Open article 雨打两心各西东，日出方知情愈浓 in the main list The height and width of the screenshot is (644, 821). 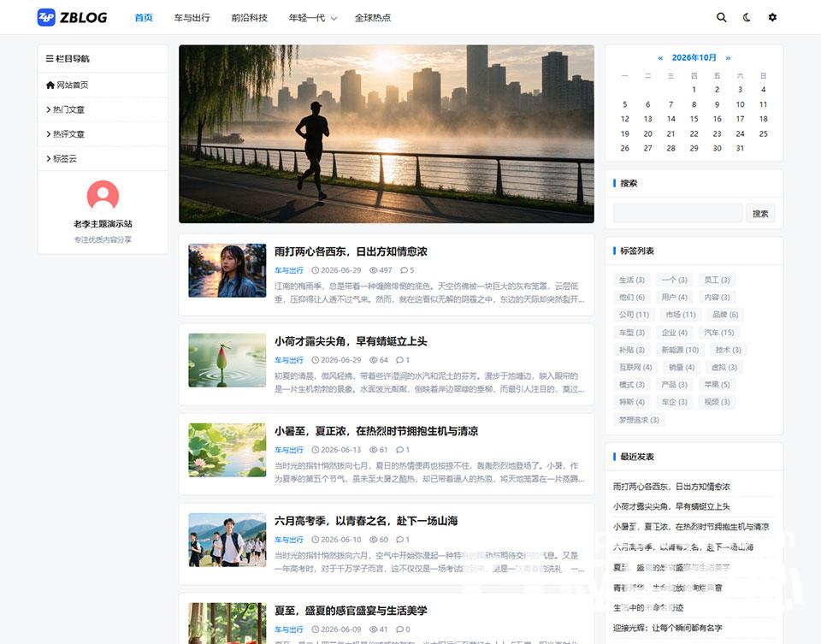point(351,251)
